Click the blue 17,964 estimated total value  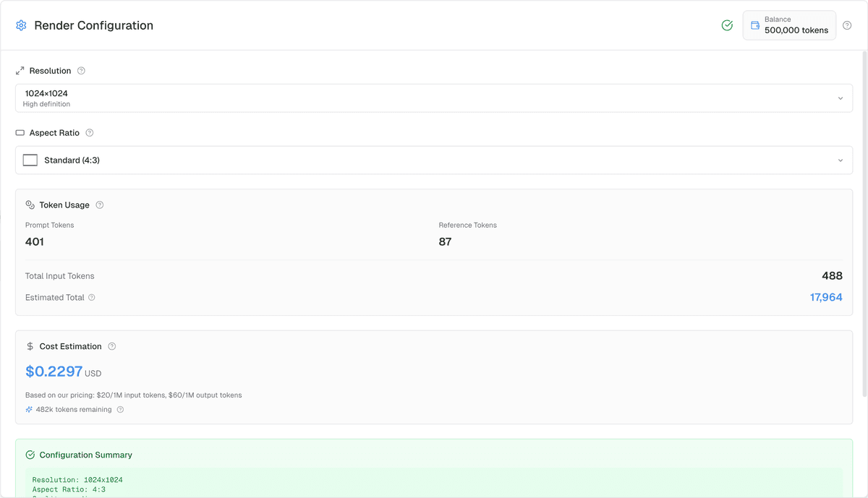tap(826, 297)
